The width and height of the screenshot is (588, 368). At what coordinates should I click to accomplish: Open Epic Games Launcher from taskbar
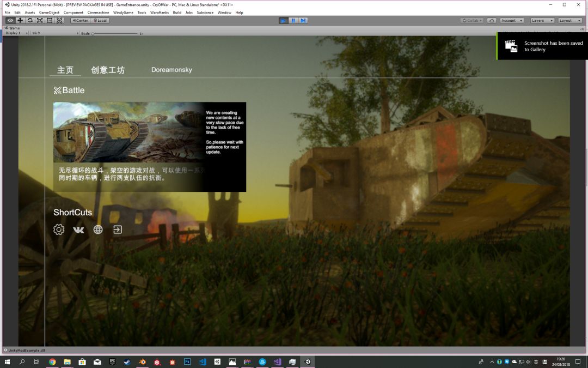click(112, 361)
